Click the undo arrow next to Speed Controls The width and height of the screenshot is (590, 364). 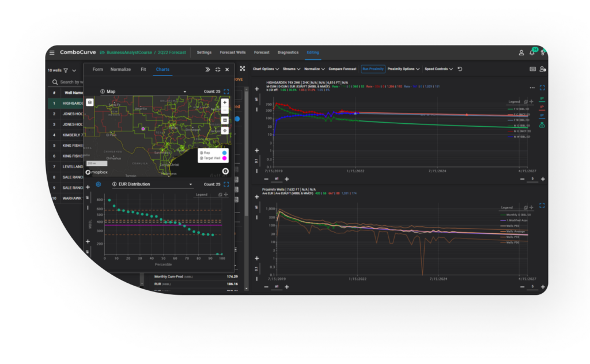pyautogui.click(x=459, y=69)
